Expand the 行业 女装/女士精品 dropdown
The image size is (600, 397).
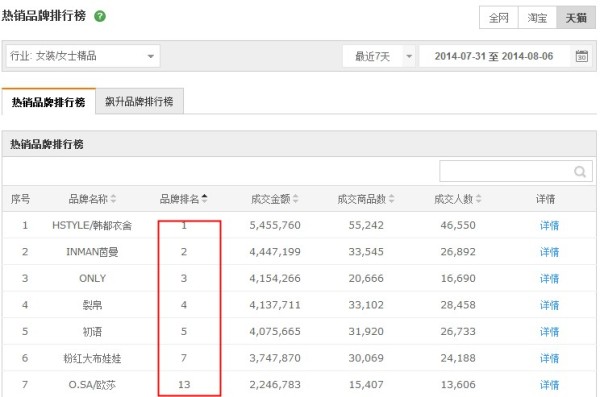tap(83, 56)
